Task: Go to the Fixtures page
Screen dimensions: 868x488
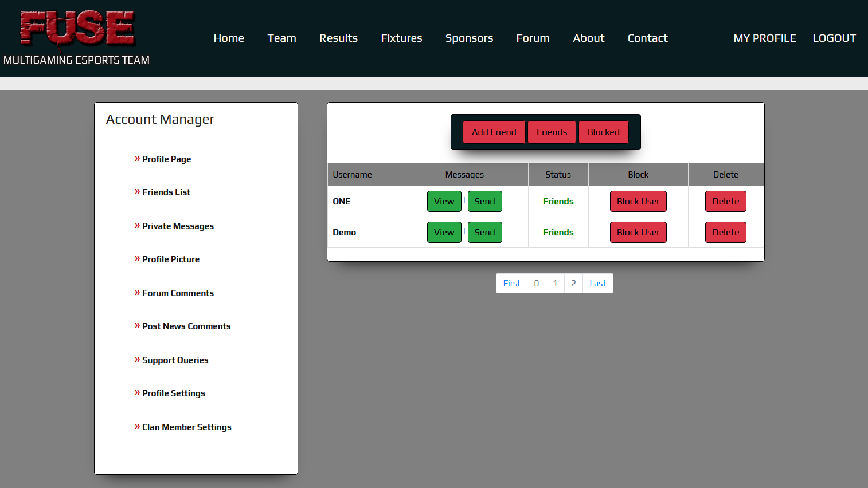Action: [x=401, y=38]
